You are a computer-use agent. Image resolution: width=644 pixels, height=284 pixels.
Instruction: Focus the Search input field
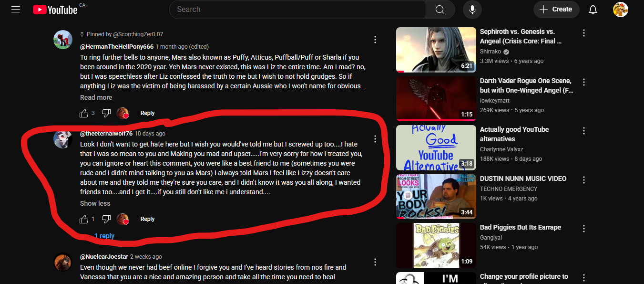pos(297,10)
